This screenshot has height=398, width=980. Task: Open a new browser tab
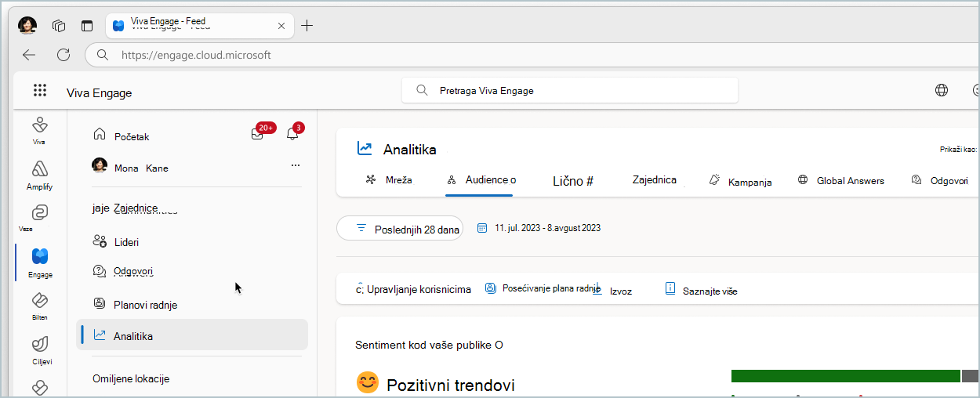point(307,26)
